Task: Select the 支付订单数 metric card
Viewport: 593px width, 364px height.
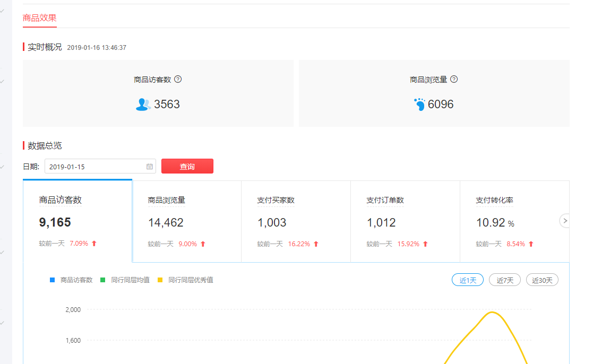Action: [406, 221]
